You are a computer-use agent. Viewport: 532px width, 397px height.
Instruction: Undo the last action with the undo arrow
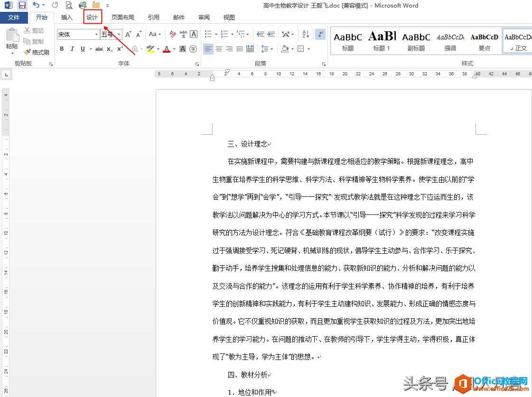tap(36, 5)
